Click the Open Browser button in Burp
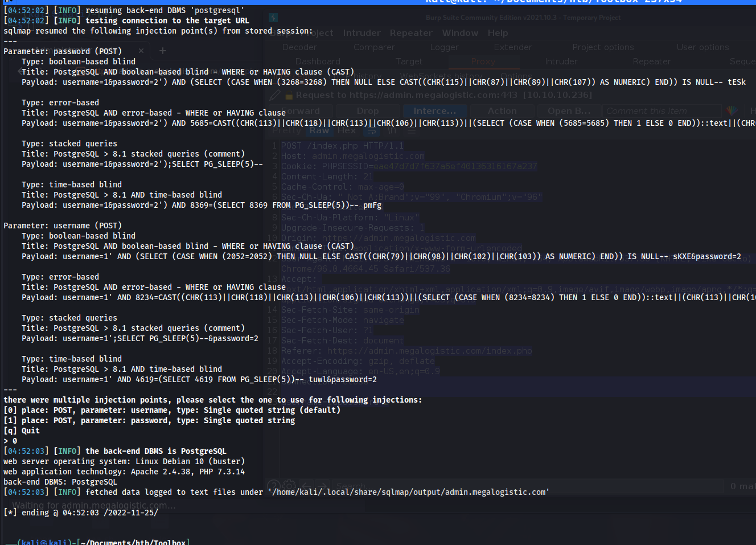 569,111
